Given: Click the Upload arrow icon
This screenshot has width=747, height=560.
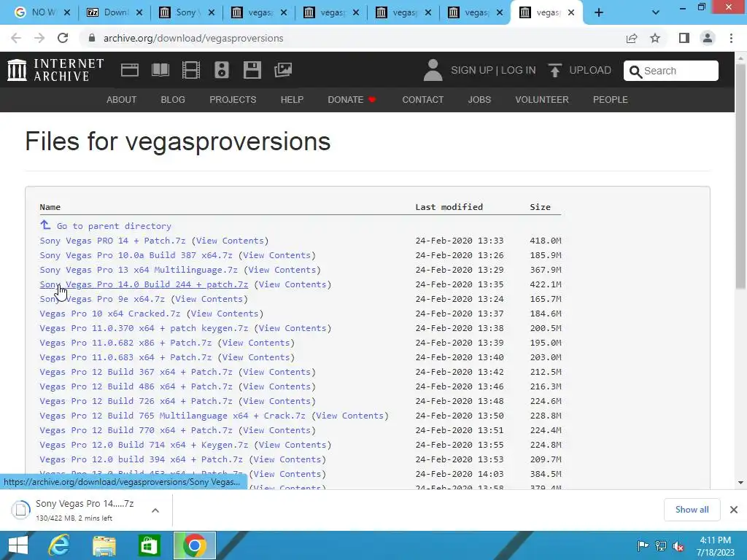Looking at the screenshot, I should (x=554, y=70).
